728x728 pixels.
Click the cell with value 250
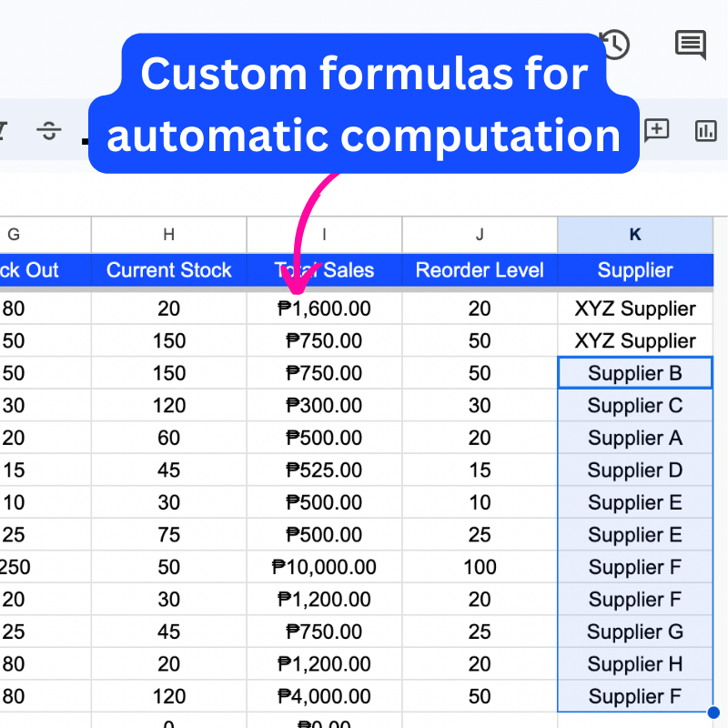[x=14, y=566]
